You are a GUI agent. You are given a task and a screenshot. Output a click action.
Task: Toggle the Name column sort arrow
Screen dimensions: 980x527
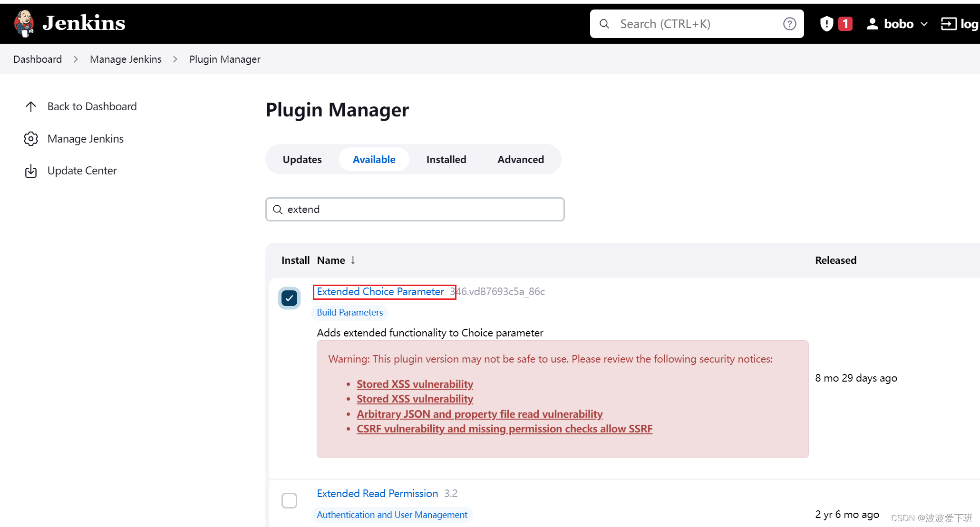point(353,260)
